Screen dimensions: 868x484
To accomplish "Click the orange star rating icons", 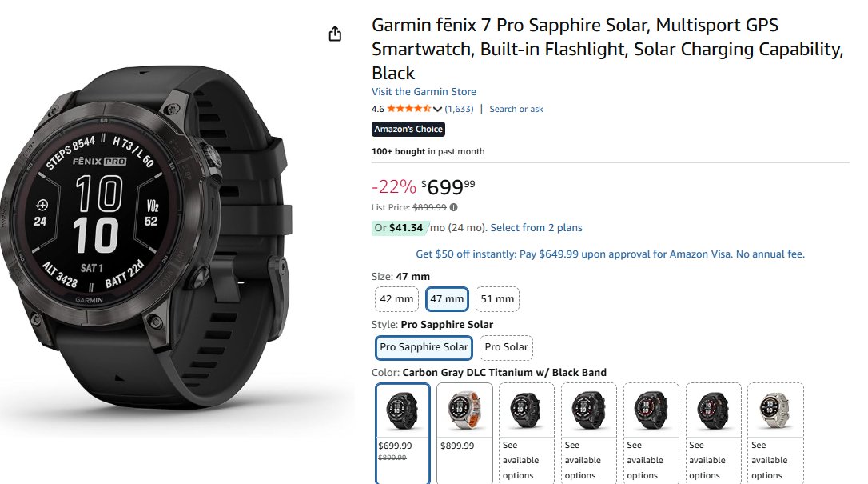I will [409, 109].
